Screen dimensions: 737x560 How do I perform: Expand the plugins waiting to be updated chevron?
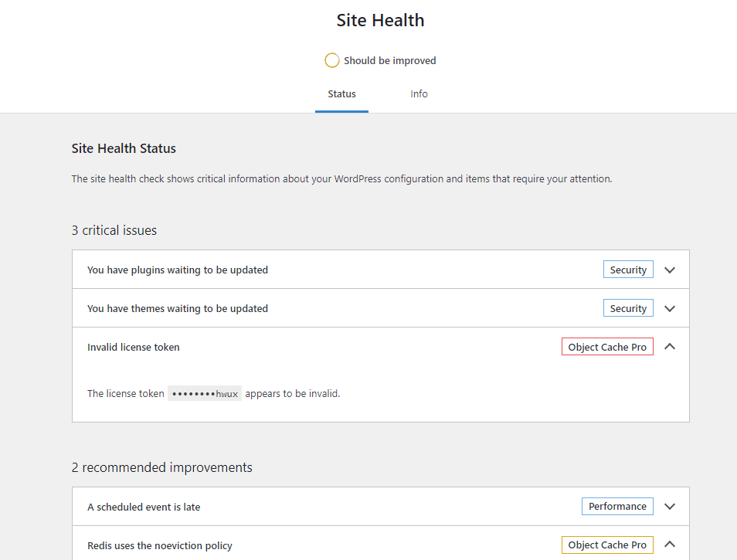(x=670, y=270)
